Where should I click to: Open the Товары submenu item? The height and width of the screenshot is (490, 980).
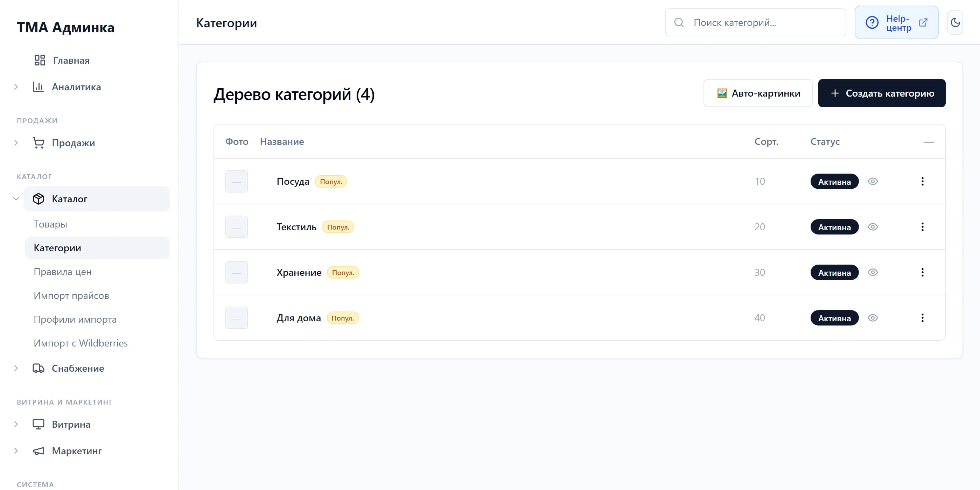click(50, 224)
